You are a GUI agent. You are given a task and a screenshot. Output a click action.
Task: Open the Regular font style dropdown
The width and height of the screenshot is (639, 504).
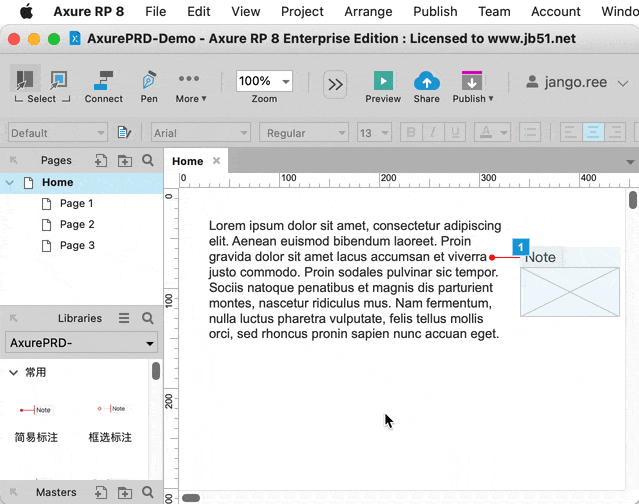point(304,133)
